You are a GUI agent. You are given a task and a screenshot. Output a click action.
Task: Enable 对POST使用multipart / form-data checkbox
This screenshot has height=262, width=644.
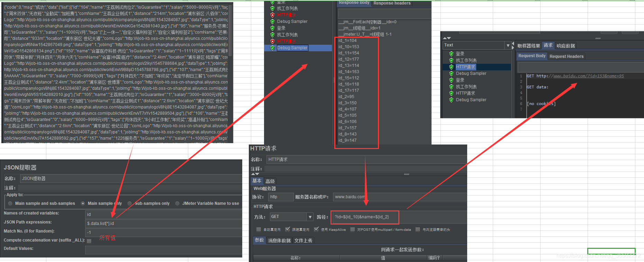[353, 229]
